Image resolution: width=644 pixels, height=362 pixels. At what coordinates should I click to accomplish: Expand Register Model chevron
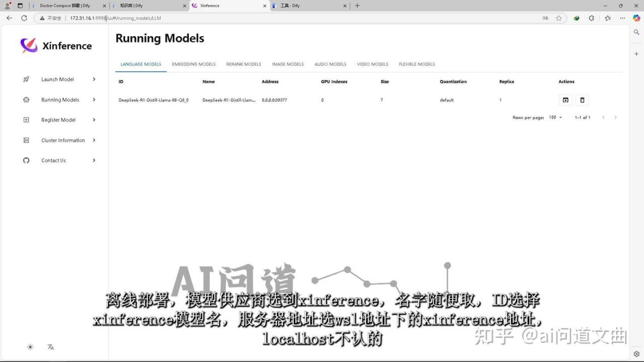(94, 120)
